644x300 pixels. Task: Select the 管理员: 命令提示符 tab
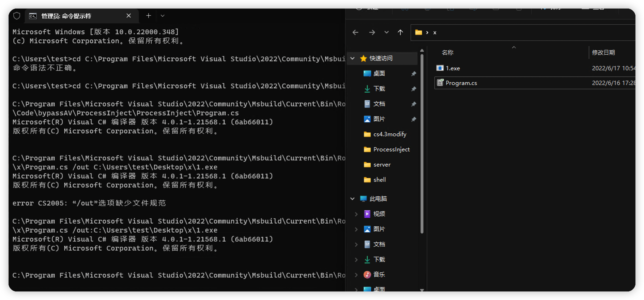(x=75, y=16)
